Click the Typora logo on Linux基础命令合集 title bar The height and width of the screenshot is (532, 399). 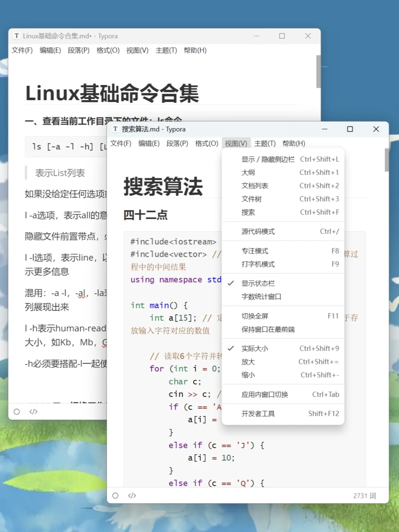point(17,36)
